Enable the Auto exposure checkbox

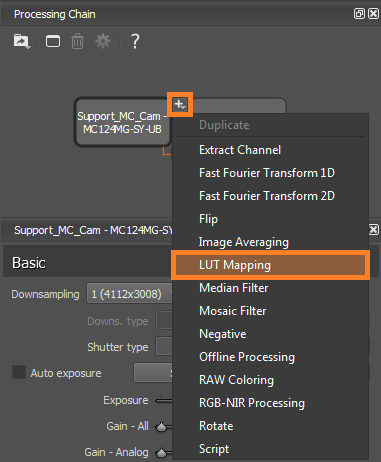pos(19,372)
